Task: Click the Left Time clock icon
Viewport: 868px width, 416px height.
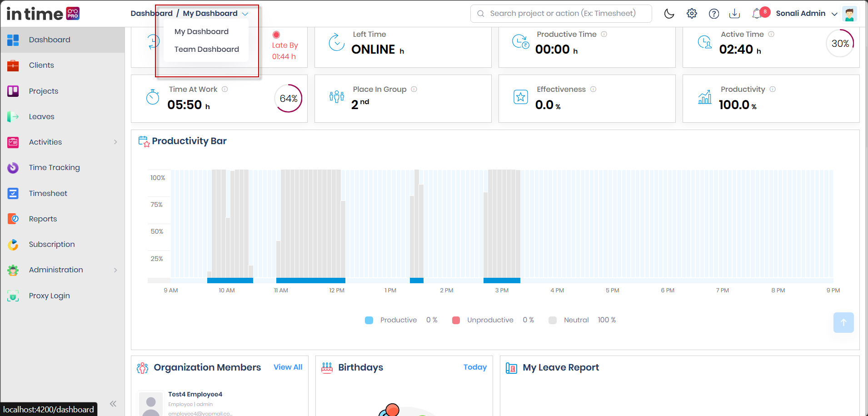Action: (337, 42)
